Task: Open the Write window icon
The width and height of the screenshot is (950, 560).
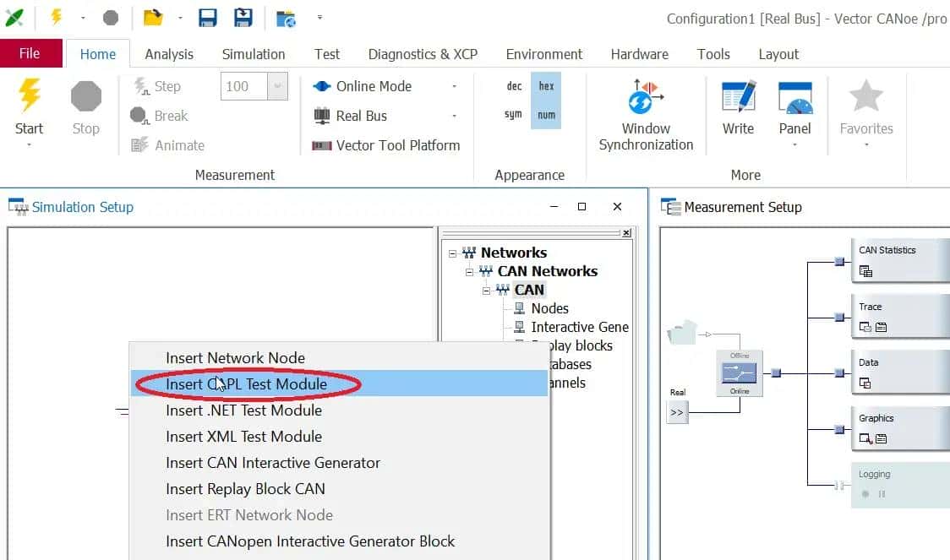Action: [738, 108]
